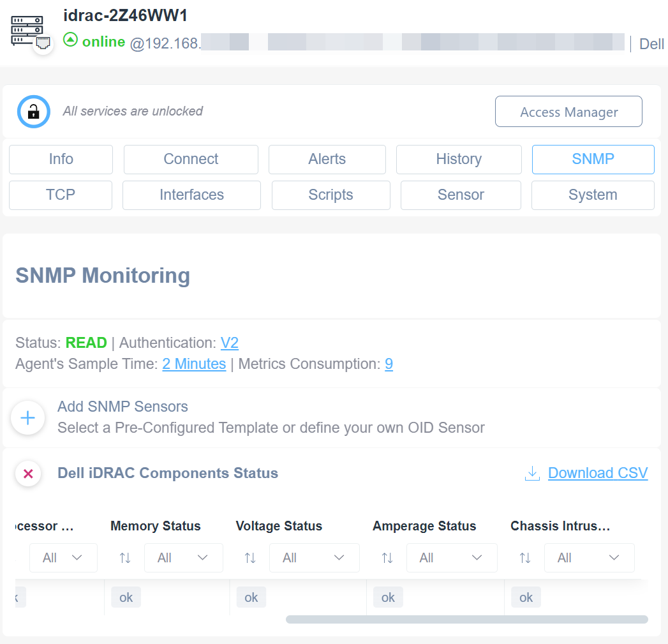Sort by Memory Status column
The image size is (668, 644).
tap(125, 557)
